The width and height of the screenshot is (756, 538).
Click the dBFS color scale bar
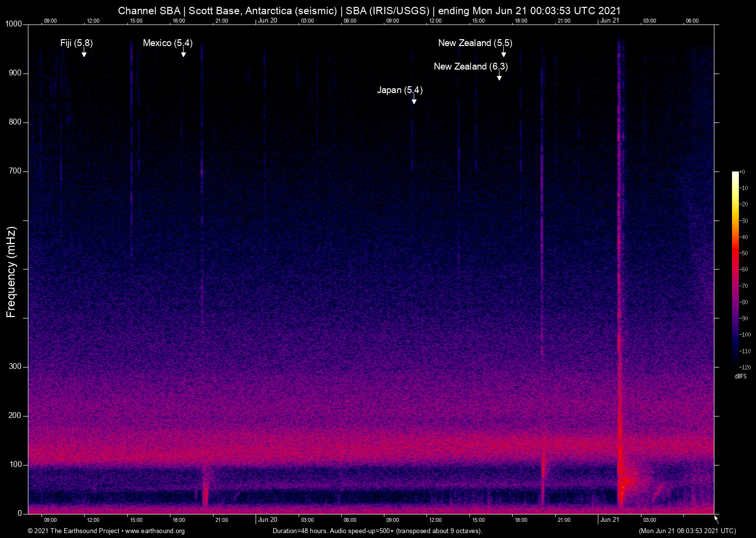pyautogui.click(x=735, y=269)
